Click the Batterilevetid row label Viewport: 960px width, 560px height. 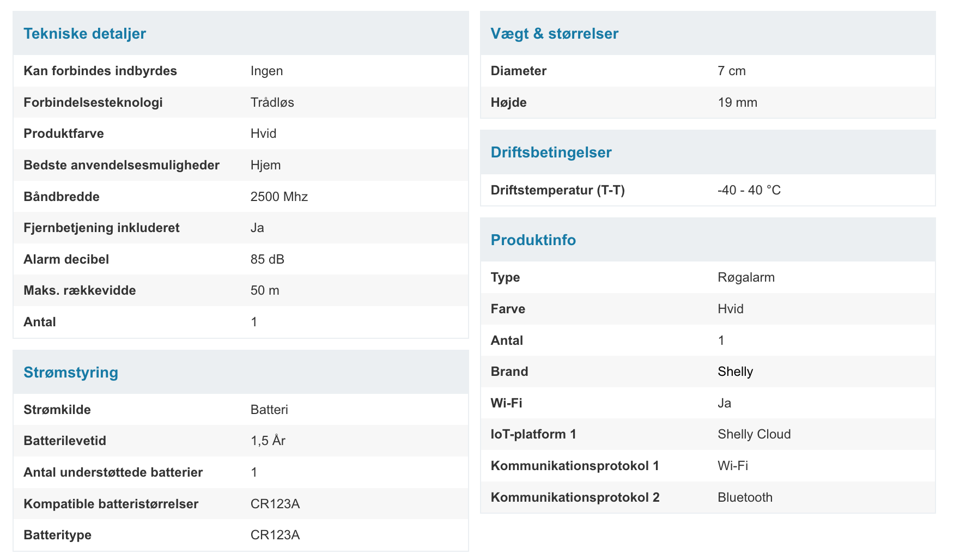click(x=65, y=441)
